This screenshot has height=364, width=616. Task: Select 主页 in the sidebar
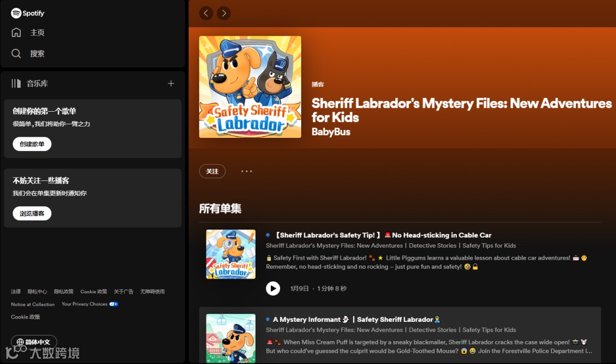37,32
